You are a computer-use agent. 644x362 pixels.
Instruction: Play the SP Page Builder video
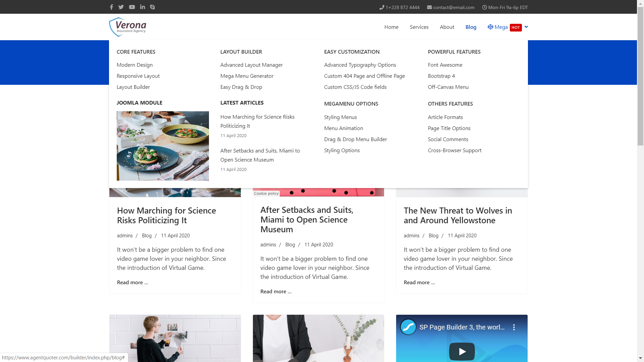tap(462, 351)
